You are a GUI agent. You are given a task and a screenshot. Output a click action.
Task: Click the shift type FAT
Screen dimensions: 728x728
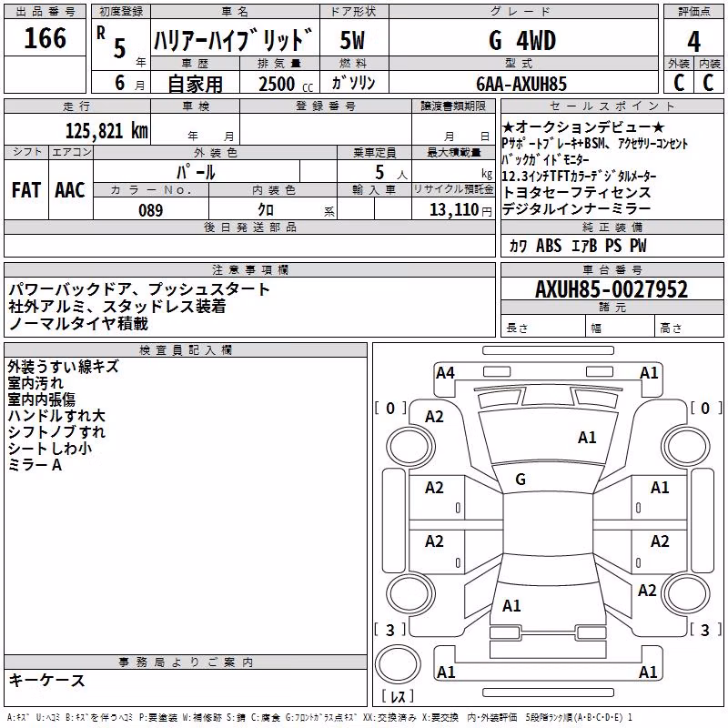pyautogui.click(x=26, y=190)
